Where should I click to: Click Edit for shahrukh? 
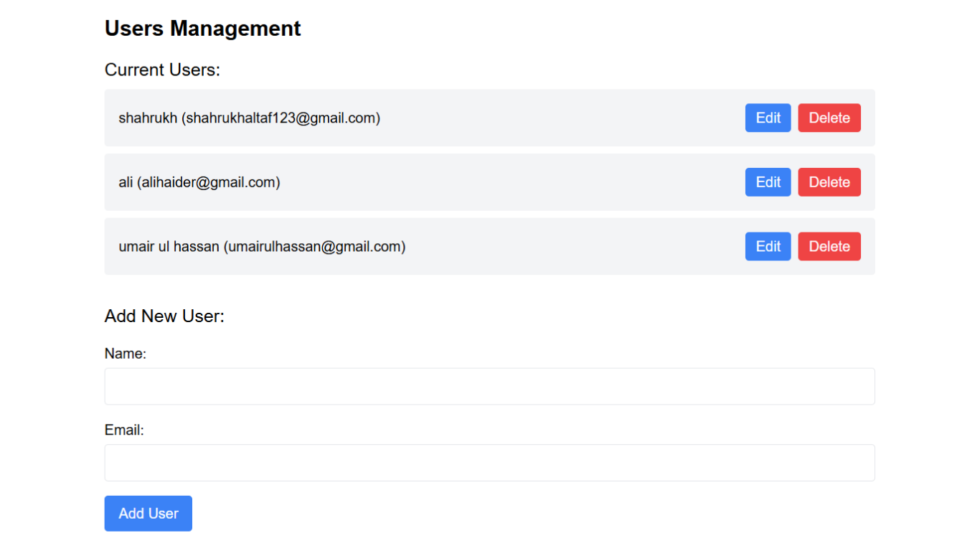pyautogui.click(x=768, y=118)
